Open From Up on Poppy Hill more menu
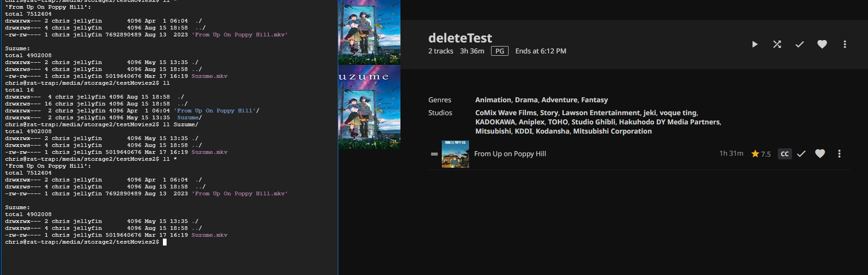 coord(839,154)
